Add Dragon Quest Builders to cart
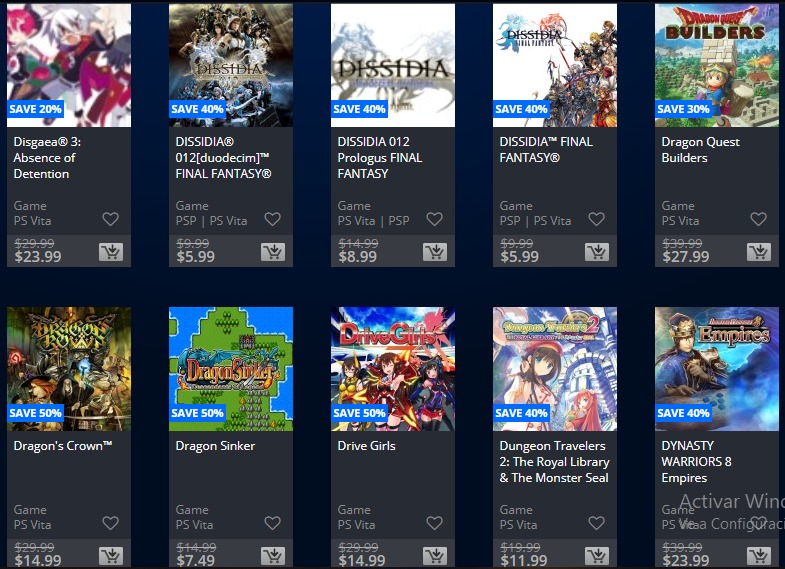This screenshot has height=569, width=785. (x=759, y=252)
